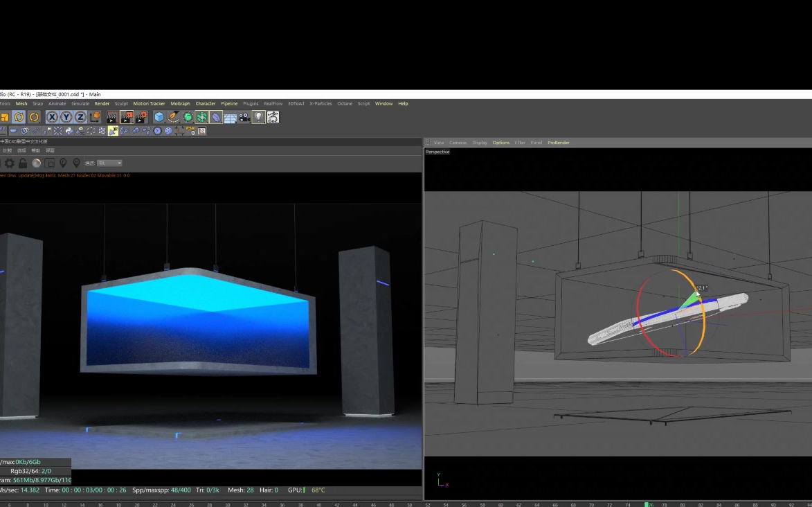The width and height of the screenshot is (812, 507).
Task: Open the viewport Options menu
Action: tap(500, 143)
